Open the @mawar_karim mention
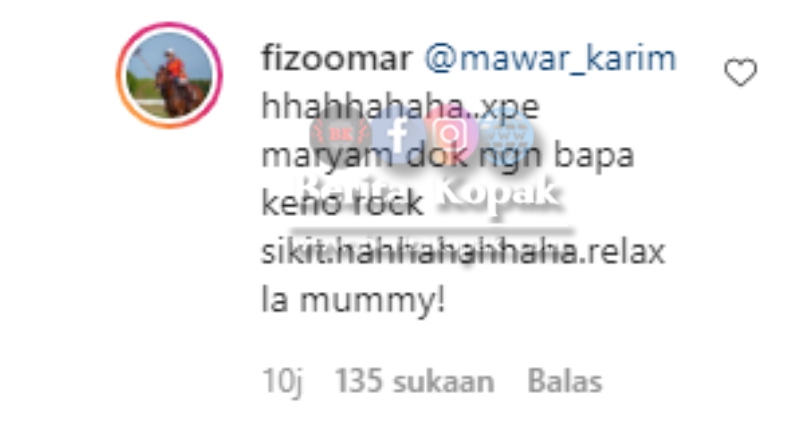The image size is (800, 430). 551,58
